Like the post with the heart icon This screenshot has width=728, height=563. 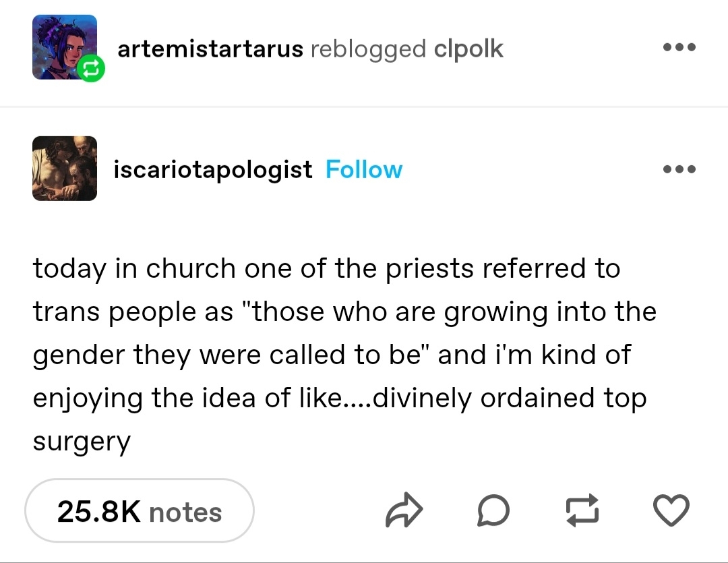671,511
